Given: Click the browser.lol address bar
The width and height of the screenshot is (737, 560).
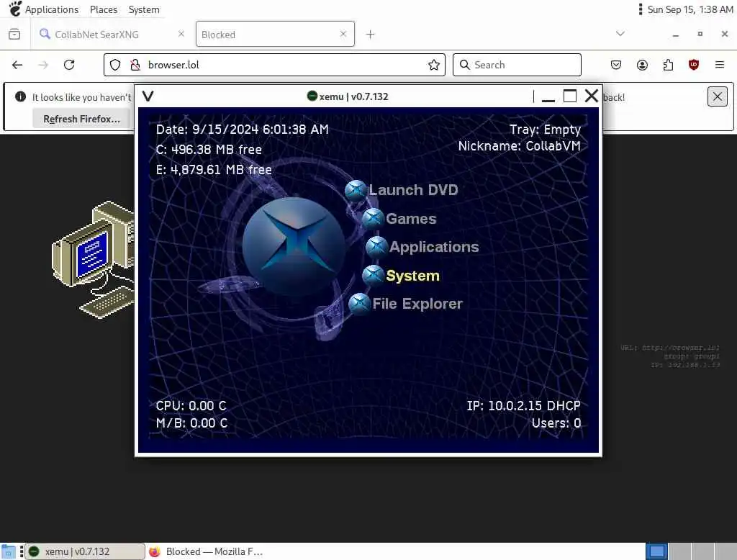Looking at the screenshot, I should [274, 65].
